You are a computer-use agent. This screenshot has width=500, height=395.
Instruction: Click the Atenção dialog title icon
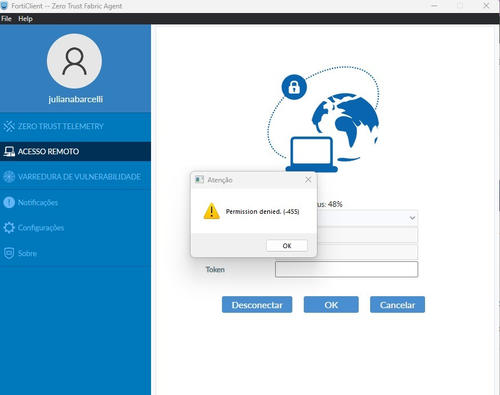coord(199,180)
